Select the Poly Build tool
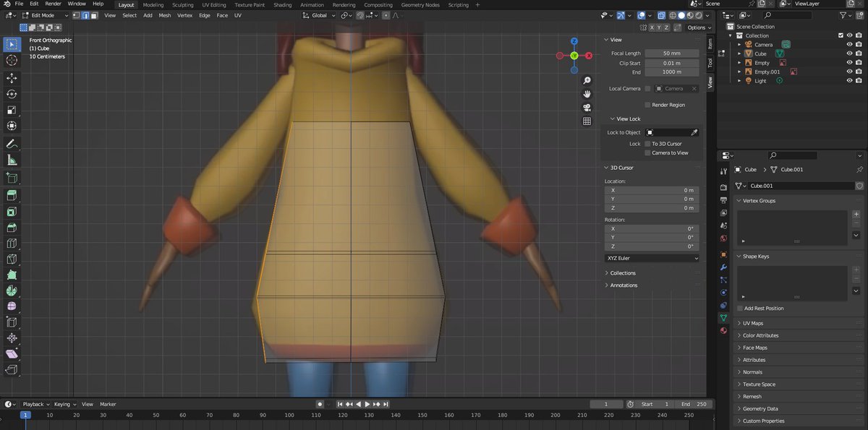868x430 pixels. (x=12, y=275)
